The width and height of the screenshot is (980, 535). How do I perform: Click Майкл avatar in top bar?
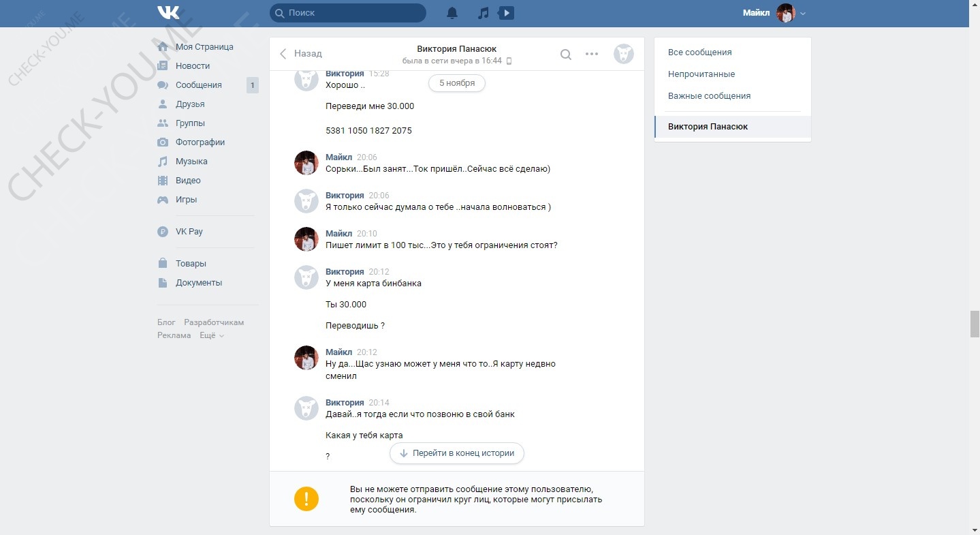[x=786, y=13]
